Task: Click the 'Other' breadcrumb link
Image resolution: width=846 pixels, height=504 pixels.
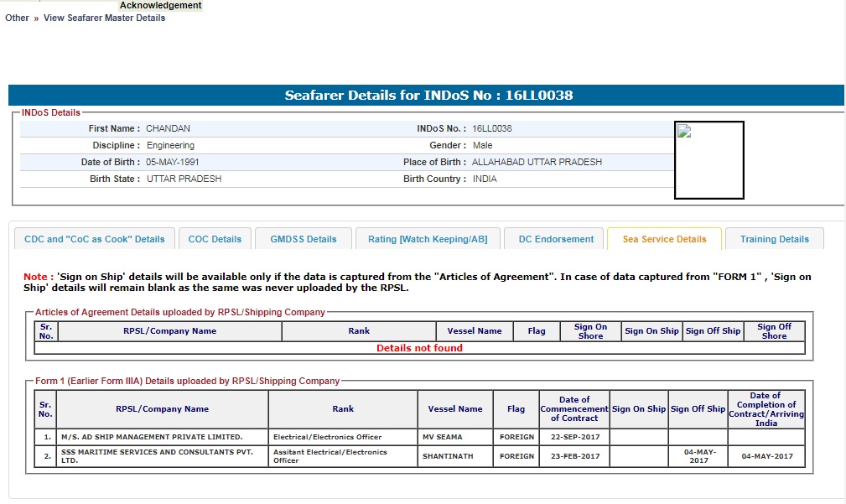Action: [x=17, y=18]
